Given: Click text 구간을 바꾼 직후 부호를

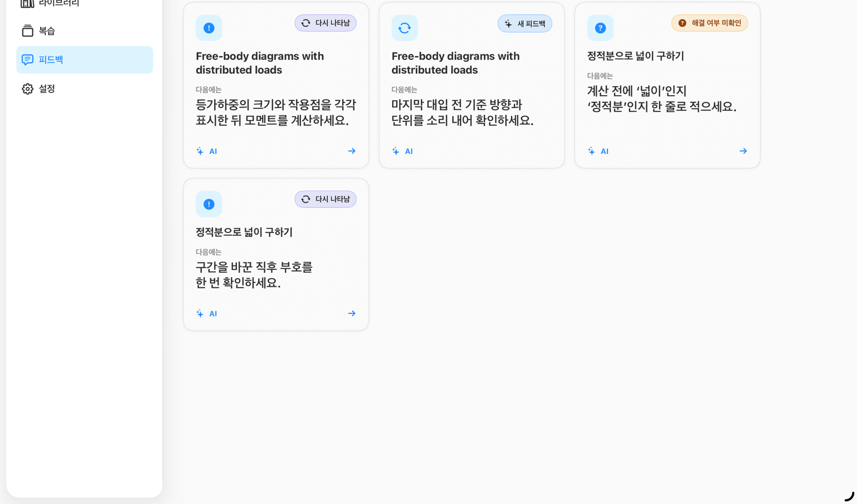Looking at the screenshot, I should click(x=254, y=267).
